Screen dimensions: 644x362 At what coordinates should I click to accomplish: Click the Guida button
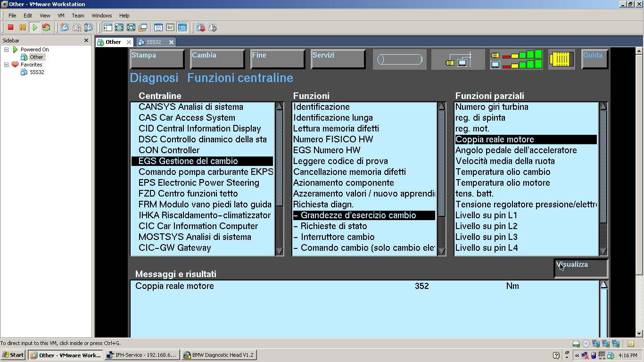tap(594, 59)
